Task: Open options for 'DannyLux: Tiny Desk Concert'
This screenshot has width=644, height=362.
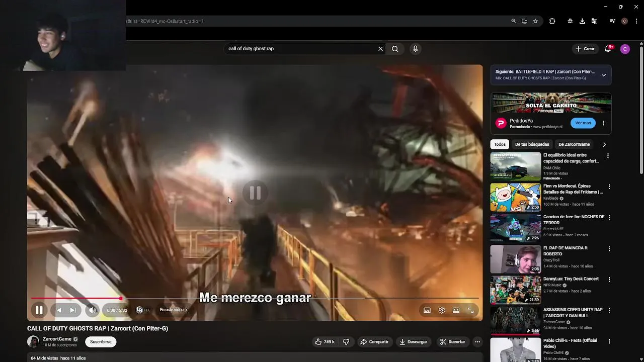Action: coord(609,280)
